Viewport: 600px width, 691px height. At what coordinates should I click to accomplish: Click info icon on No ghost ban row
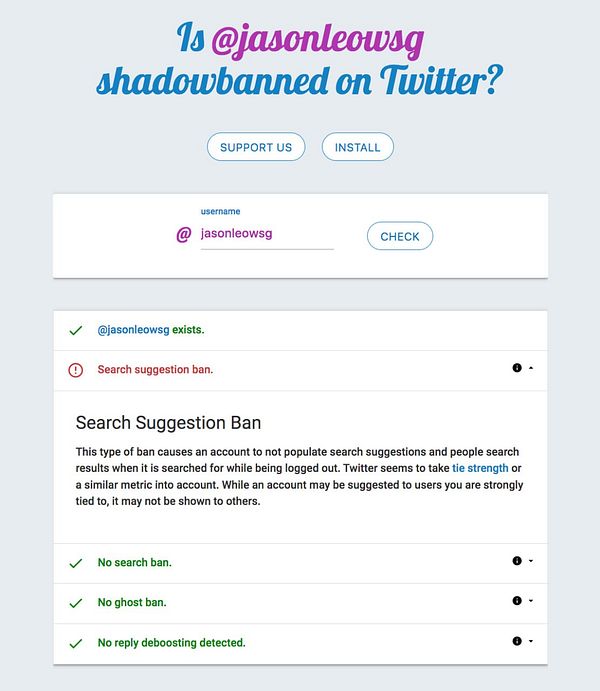coord(517,601)
